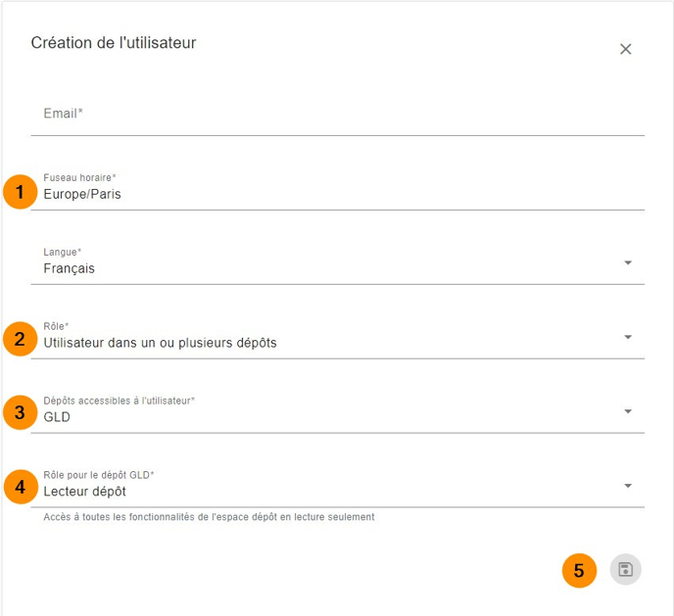Click the Lecteur dépôt role value
This screenshot has height=616, width=674.
pyautogui.click(x=85, y=492)
